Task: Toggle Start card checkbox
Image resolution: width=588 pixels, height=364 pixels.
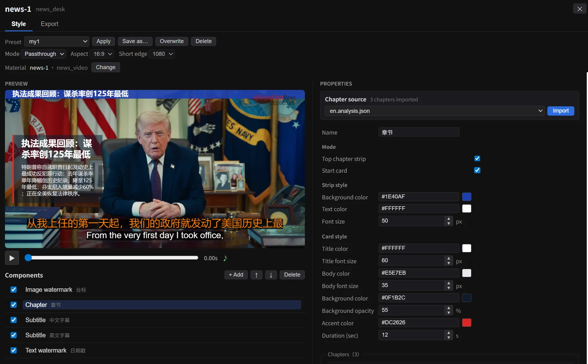Action: [x=477, y=170]
